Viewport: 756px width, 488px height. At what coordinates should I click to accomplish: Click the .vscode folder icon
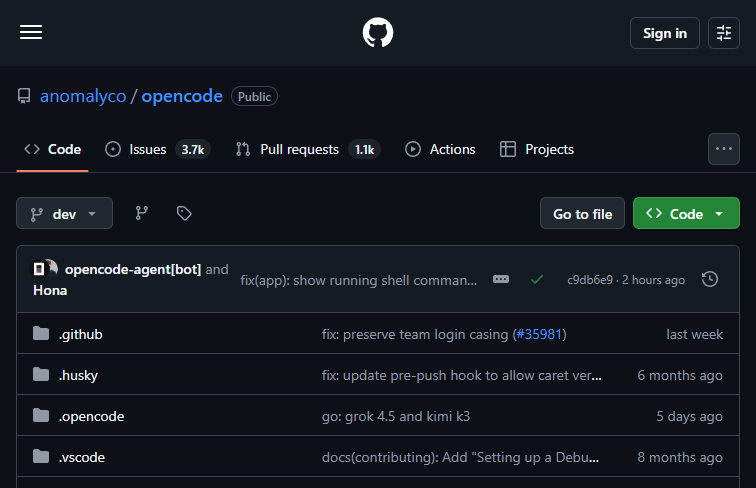41,456
